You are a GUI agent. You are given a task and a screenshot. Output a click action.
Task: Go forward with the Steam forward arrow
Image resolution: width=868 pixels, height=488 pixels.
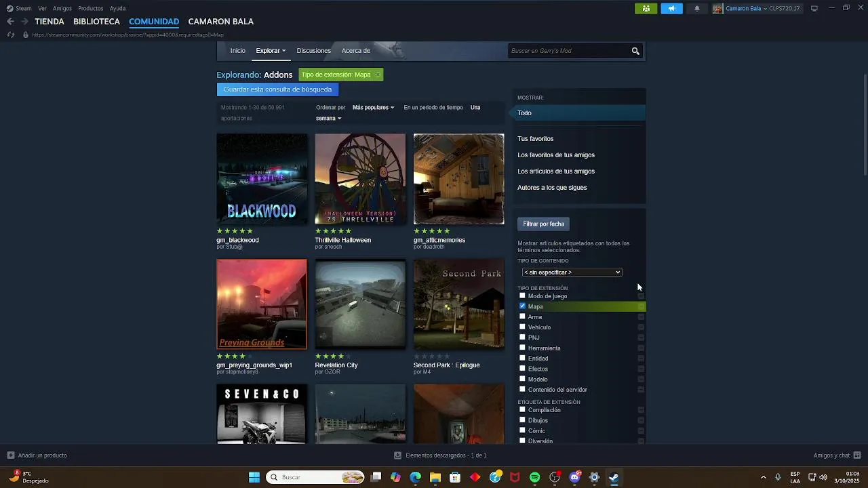pos(24,22)
